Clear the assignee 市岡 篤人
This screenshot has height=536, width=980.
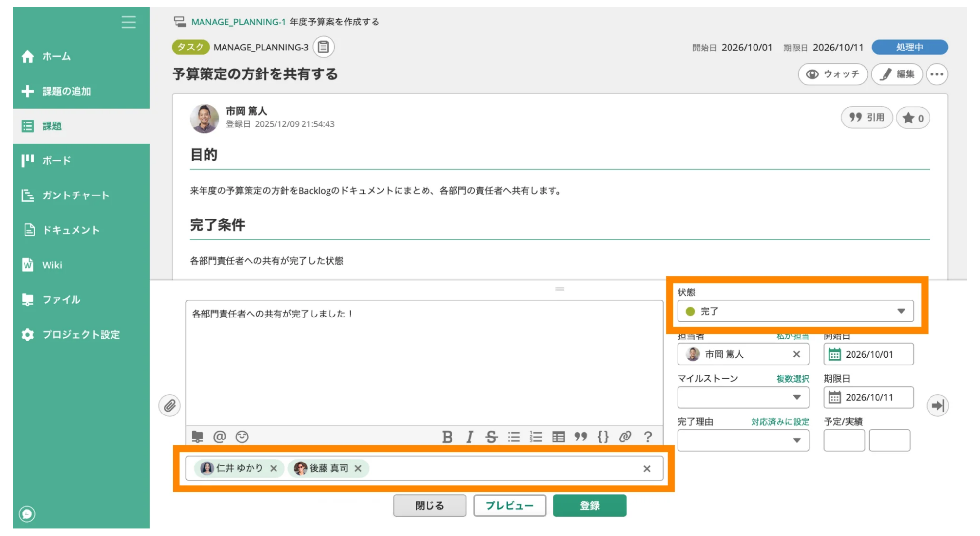pos(796,354)
